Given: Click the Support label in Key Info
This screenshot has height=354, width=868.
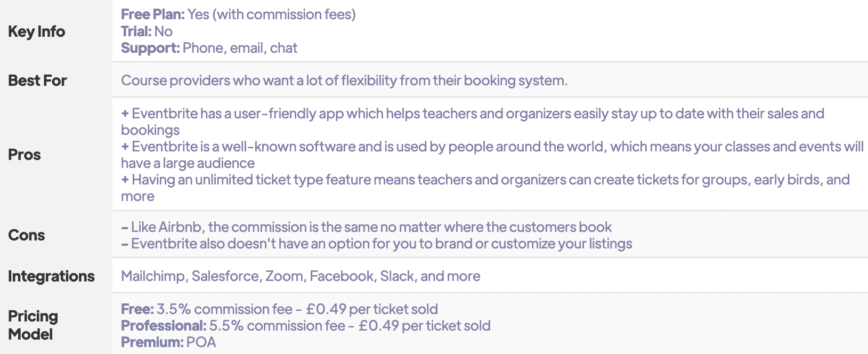Looking at the screenshot, I should coord(150,48).
